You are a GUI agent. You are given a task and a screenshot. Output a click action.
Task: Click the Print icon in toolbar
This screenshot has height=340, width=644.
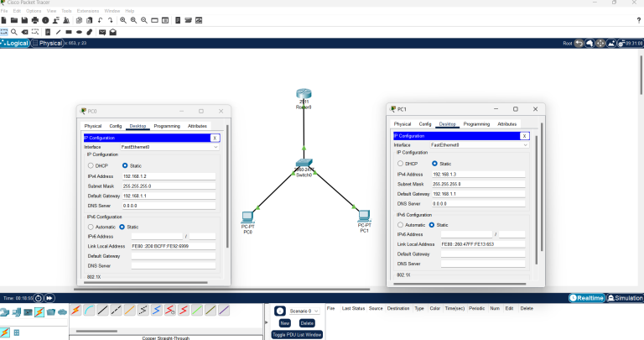[35, 20]
